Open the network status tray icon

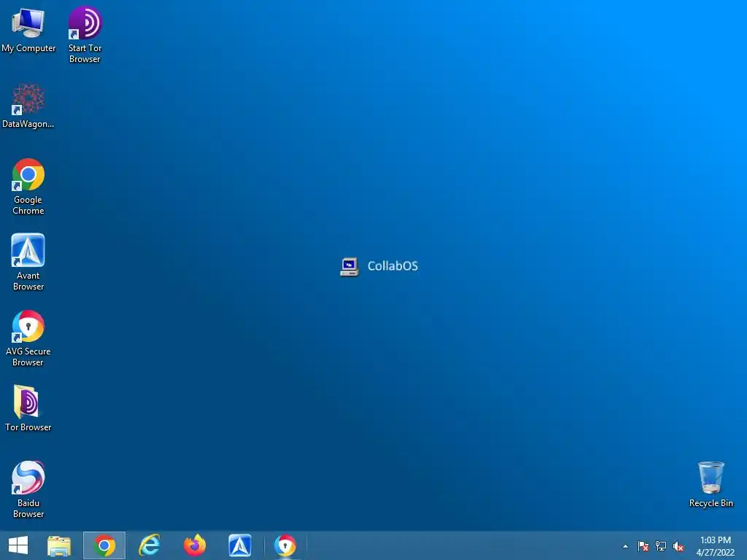(x=661, y=546)
